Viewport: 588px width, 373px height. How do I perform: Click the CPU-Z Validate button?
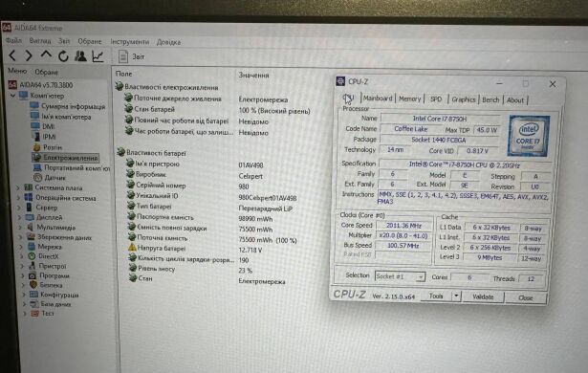point(483,296)
